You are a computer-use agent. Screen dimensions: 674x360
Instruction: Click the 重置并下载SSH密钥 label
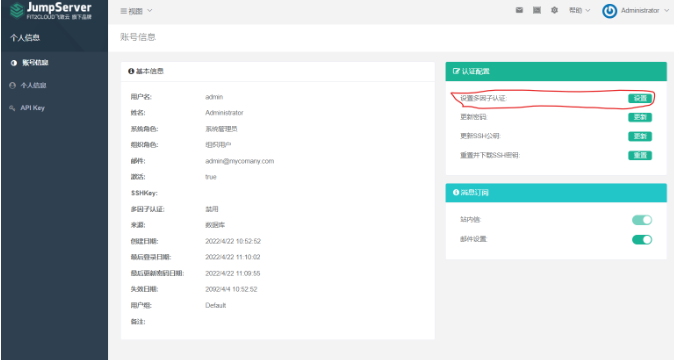(x=490, y=156)
